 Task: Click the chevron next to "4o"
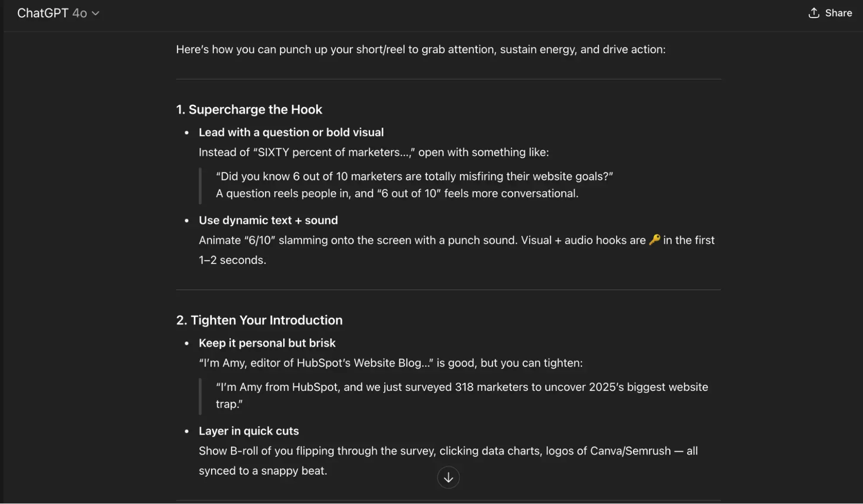96,13
